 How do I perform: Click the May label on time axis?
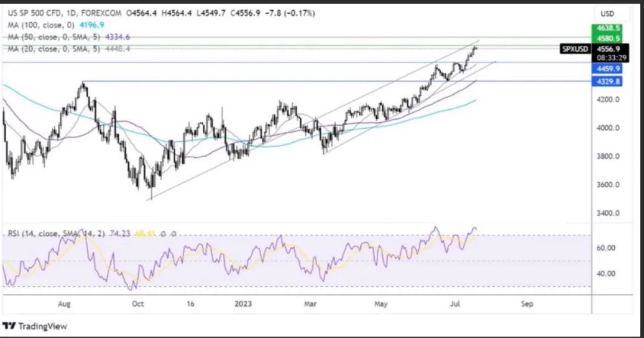(x=380, y=304)
